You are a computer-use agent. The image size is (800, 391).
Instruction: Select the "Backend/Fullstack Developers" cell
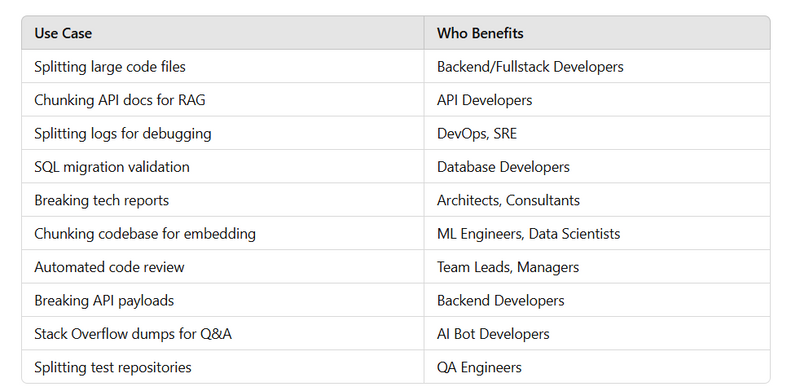coord(597,66)
